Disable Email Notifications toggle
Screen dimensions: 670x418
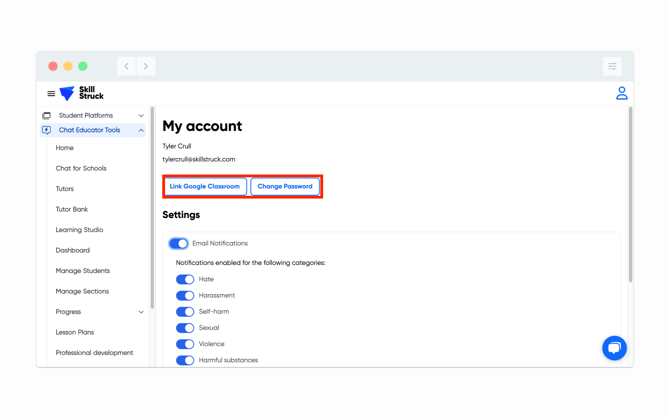point(179,243)
